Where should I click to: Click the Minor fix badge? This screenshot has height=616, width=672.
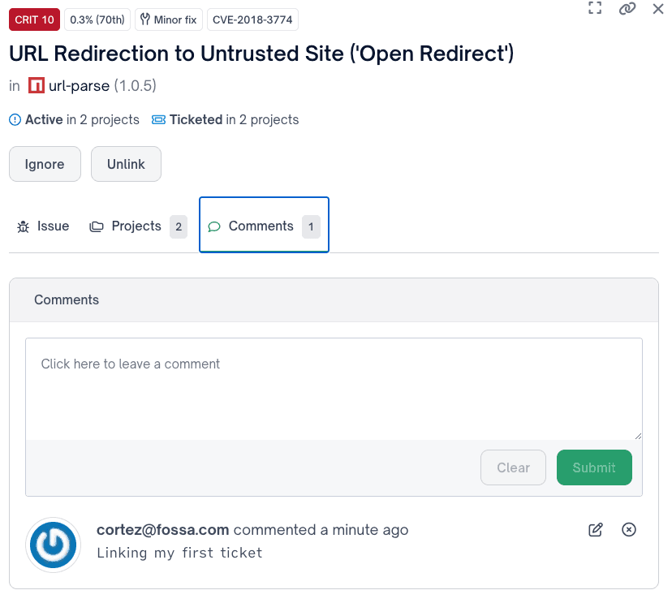tap(169, 19)
